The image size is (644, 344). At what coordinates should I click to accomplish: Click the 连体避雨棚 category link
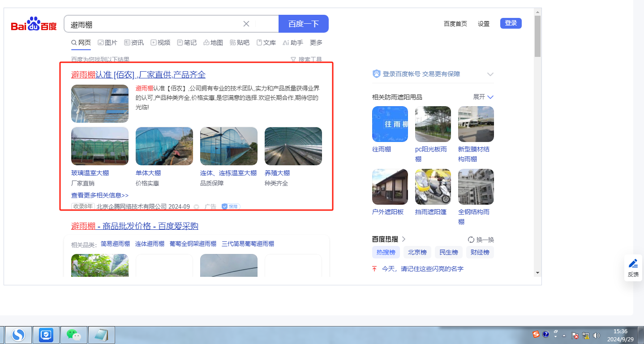point(150,244)
